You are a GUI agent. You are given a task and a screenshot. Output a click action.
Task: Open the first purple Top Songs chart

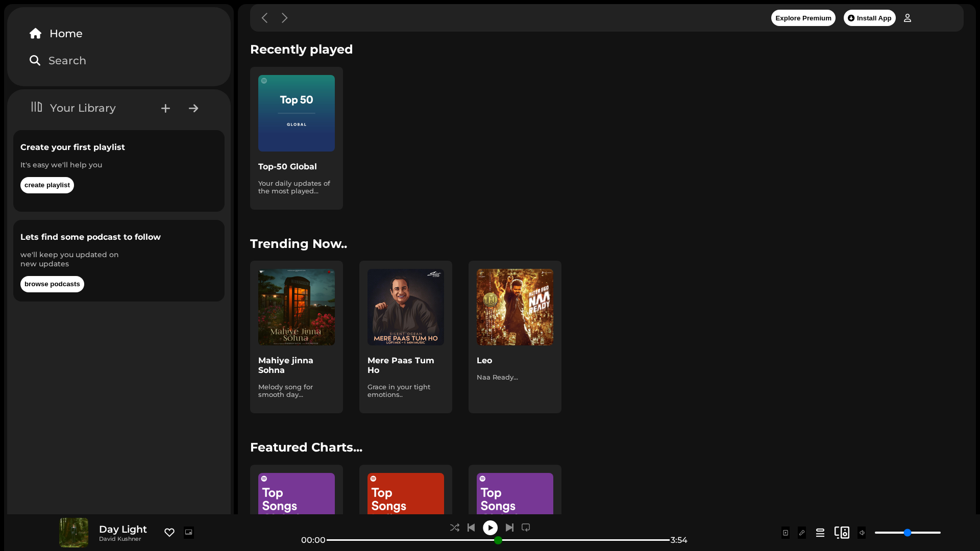297,493
